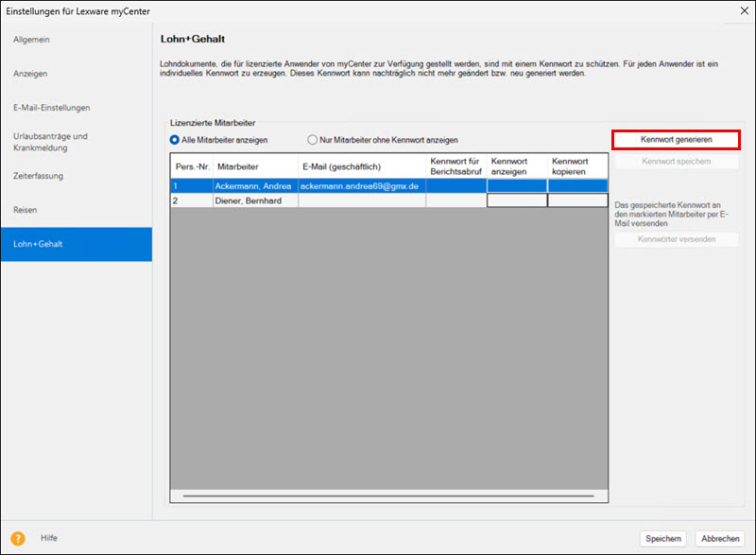This screenshot has width=756, height=555.
Task: Click the E-Mail (geschäftlich) column header
Action: point(362,166)
